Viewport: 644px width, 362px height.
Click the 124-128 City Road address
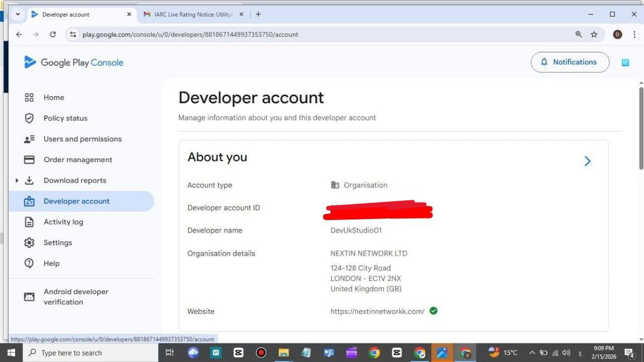360,268
